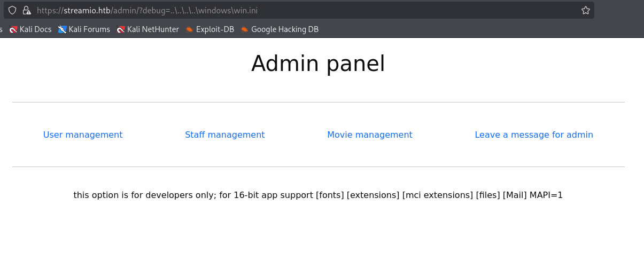Select the Kali NetHunter bookmark label

coord(153,29)
